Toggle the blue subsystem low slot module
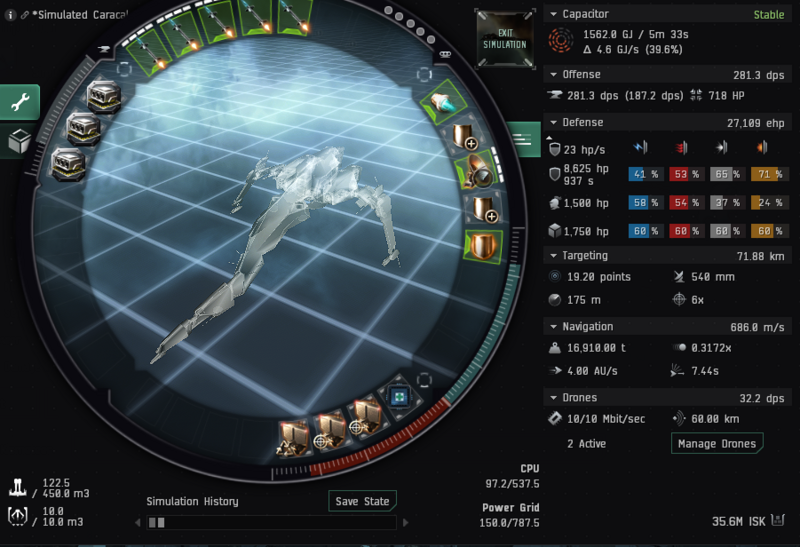The image size is (800, 547). point(397,395)
